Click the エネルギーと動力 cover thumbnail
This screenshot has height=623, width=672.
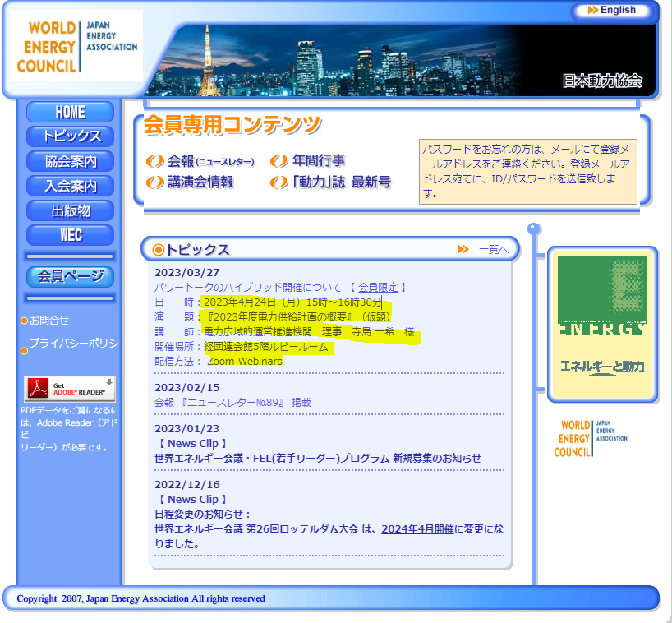(x=602, y=325)
